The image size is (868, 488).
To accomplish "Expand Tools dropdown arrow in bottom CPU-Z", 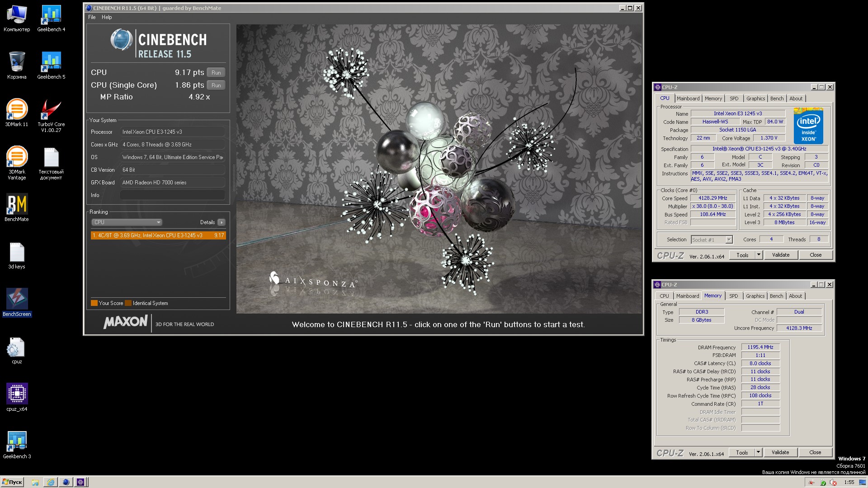I will tap(758, 453).
